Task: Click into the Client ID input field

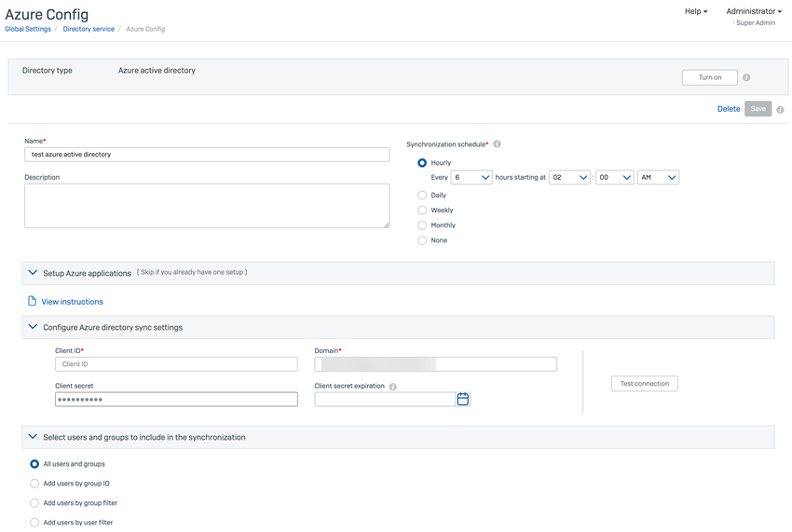Action: 176,364
